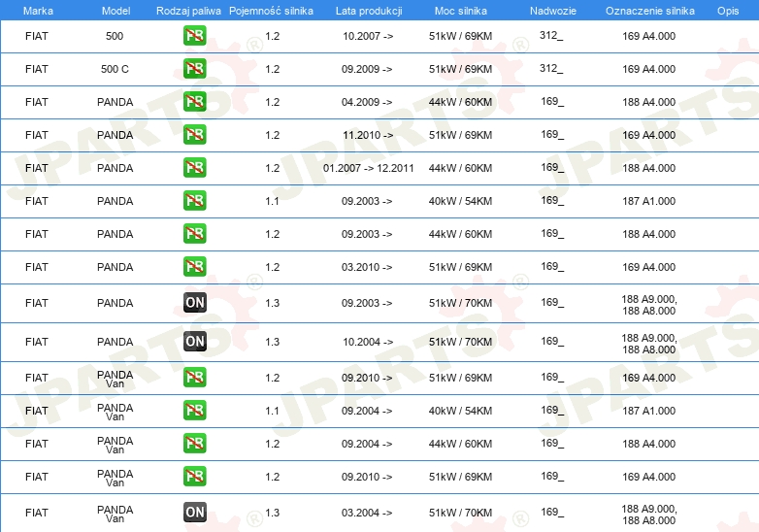Select the petrol icon in the 03.2010 PANDA row
The width and height of the screenshot is (759, 532).
click(x=194, y=266)
